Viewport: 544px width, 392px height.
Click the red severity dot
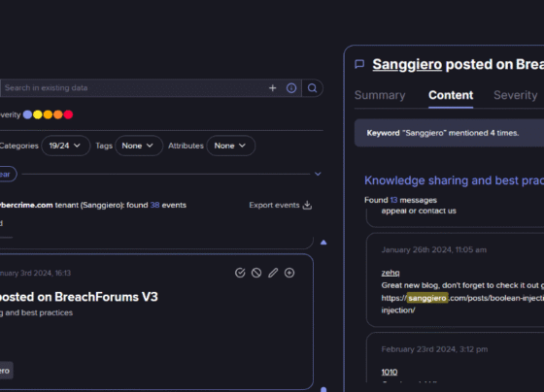[x=68, y=114]
